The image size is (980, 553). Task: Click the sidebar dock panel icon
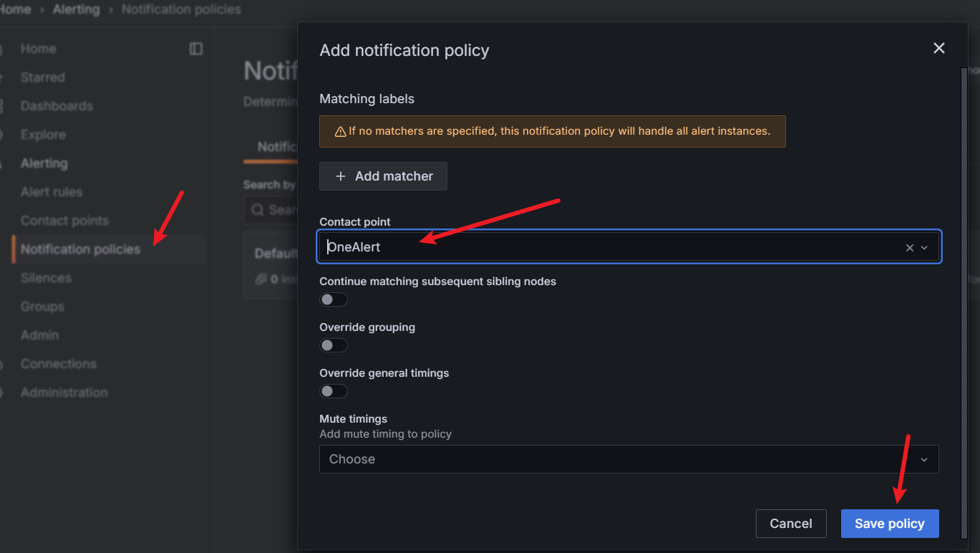(x=196, y=49)
